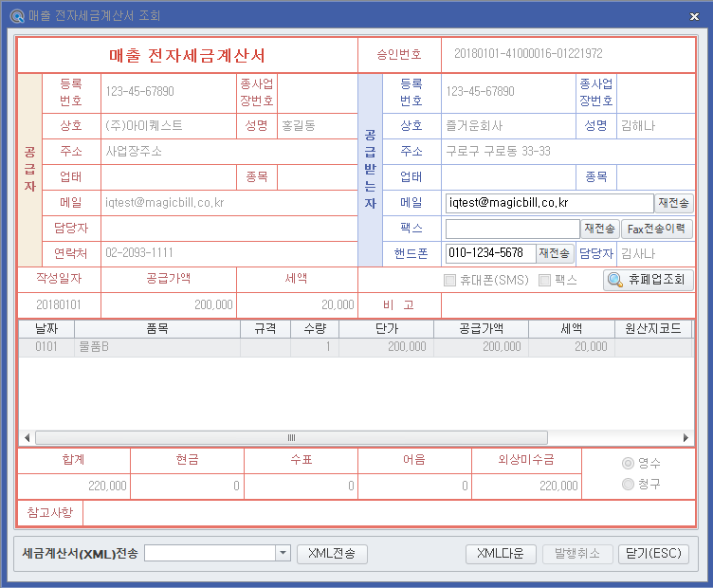The image size is (713, 588).
Task: Click the 공급가액 column header in item grid
Action: (x=481, y=329)
